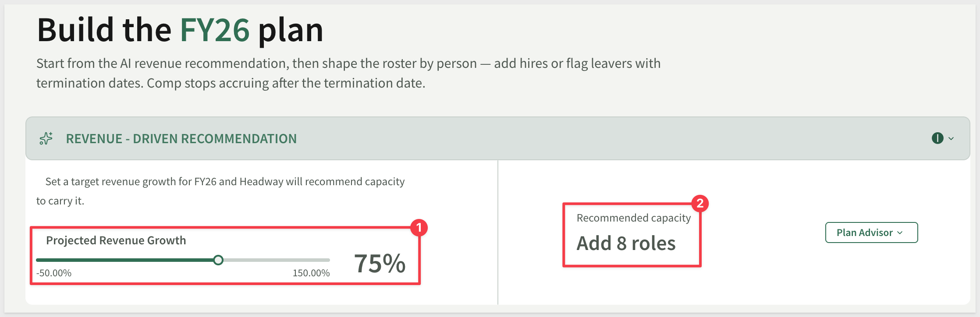Image resolution: width=980 pixels, height=317 pixels.
Task: Click the red annotation badge numbered 2
Action: pos(700,203)
